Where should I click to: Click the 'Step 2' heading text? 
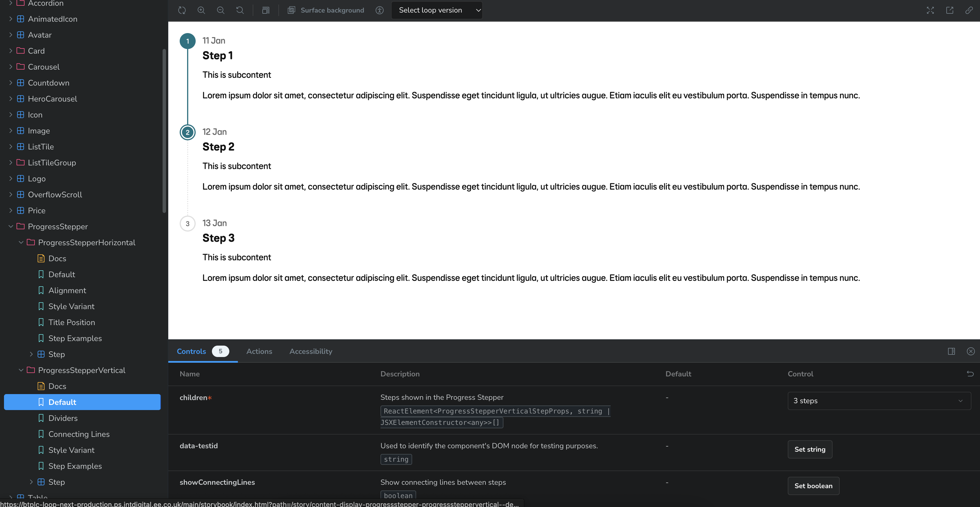tap(218, 147)
